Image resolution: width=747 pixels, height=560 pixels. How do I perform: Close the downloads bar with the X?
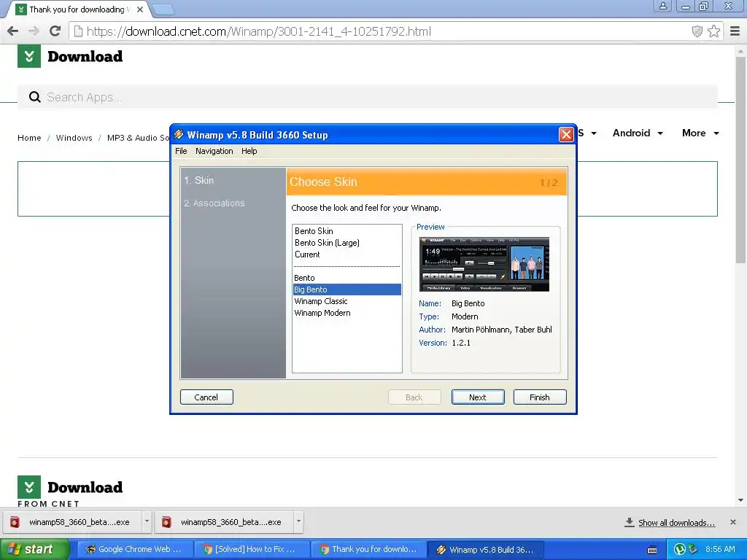pyautogui.click(x=733, y=522)
